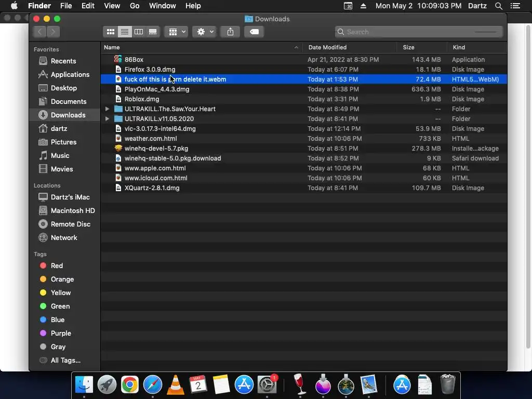Screen dimensions: 532x399
Task: Open the dartz home folder in sidebar
Action: point(64,129)
